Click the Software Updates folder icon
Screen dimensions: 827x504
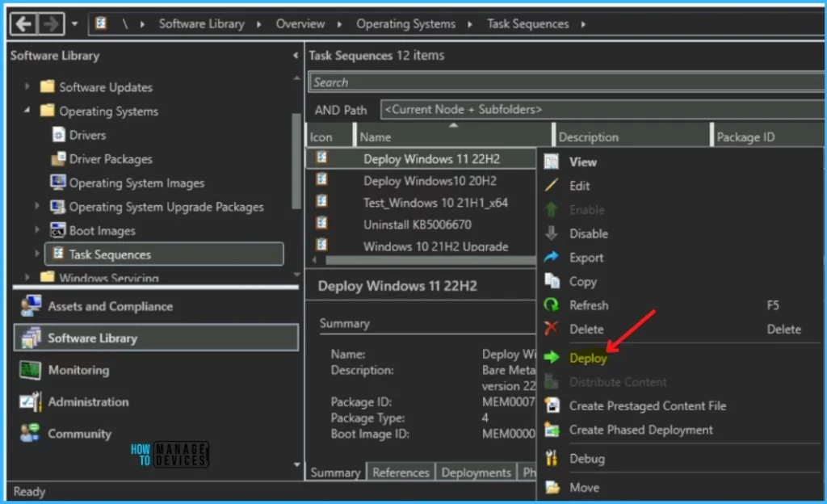pyautogui.click(x=48, y=86)
